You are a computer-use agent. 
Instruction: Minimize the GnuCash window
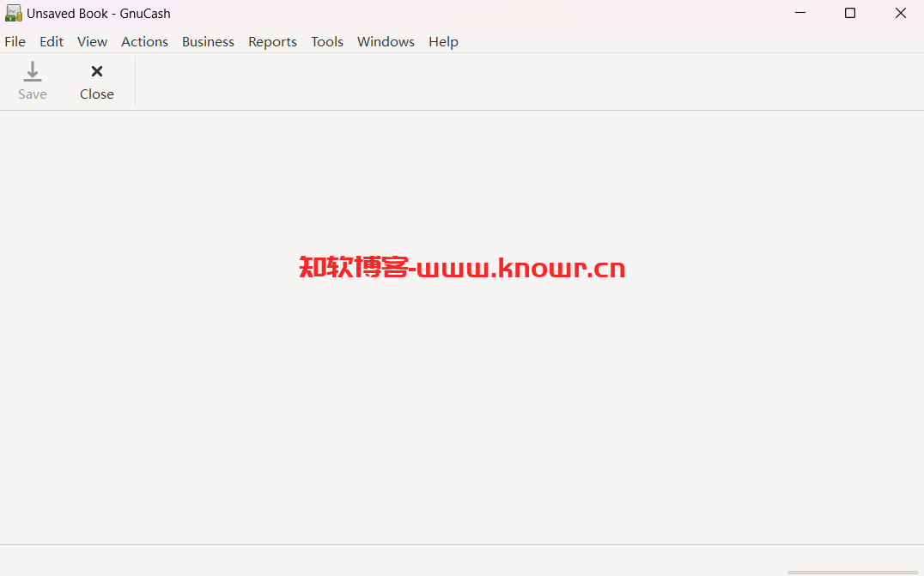pos(800,13)
